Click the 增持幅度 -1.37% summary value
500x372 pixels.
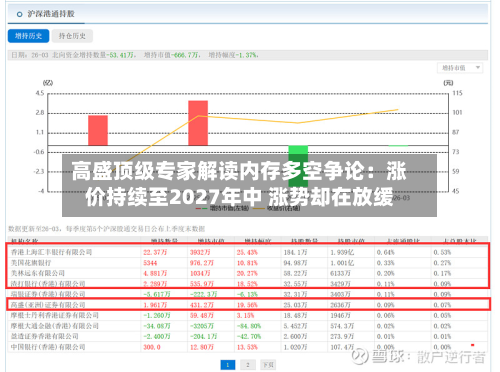[x=233, y=55]
